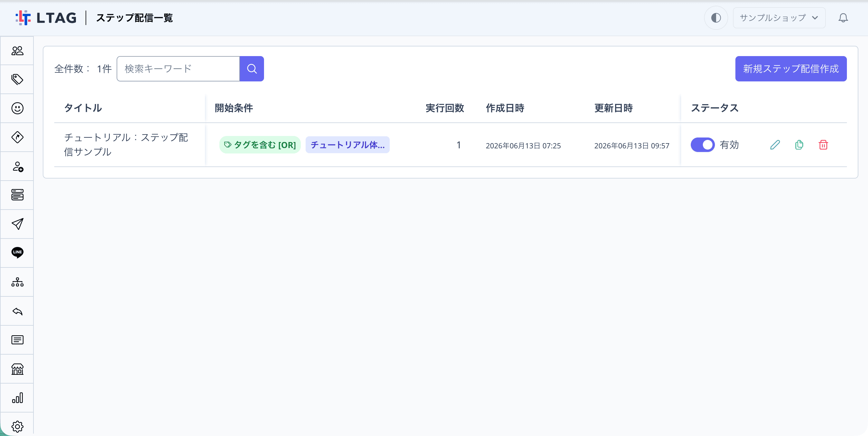Edit the tutorial step delivery with pencil icon
The height and width of the screenshot is (436, 868).
pyautogui.click(x=775, y=145)
